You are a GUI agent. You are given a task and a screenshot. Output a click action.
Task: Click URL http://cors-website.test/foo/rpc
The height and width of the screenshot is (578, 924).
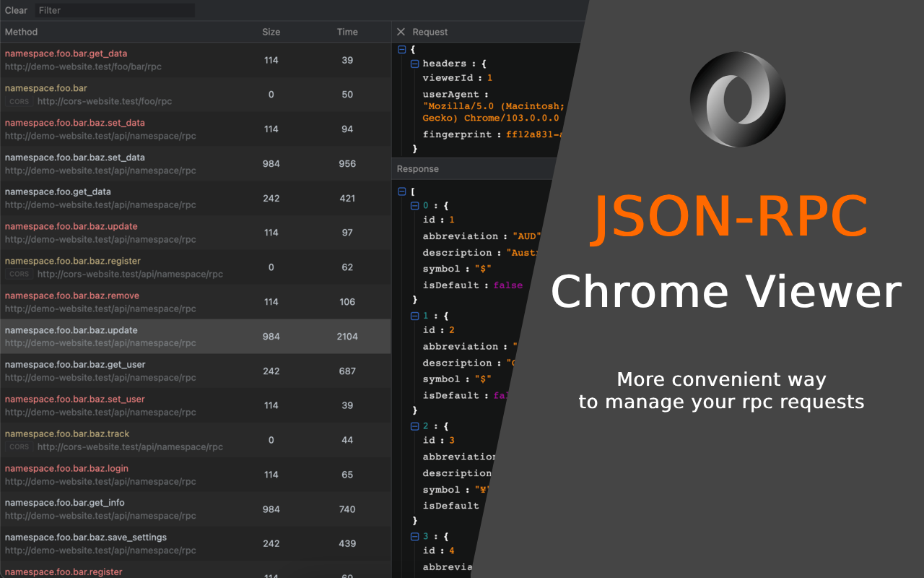[x=105, y=102]
